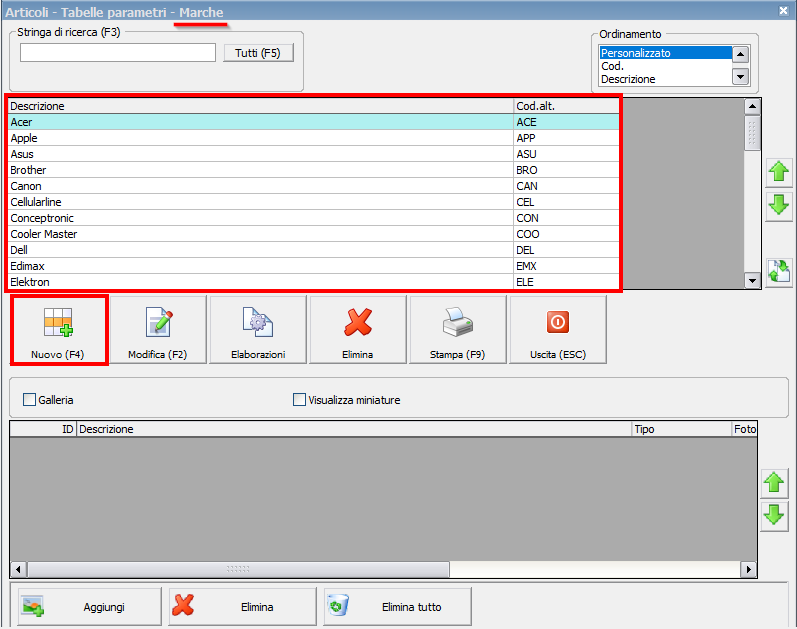This screenshot has width=797, height=629.
Task: Exit using the Uscita (ESC) button
Action: pos(558,330)
